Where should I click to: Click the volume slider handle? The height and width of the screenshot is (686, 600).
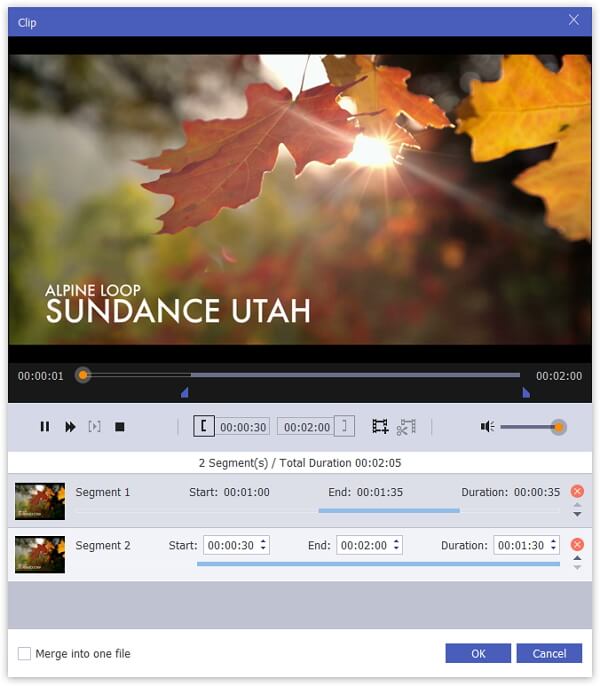[558, 427]
